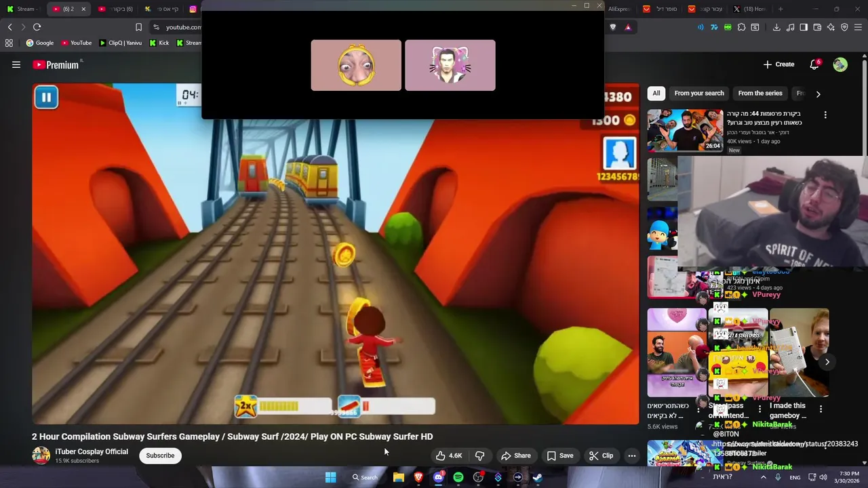Clip the video with the scissors button
Screen dimensions: 868x488
tap(601, 455)
